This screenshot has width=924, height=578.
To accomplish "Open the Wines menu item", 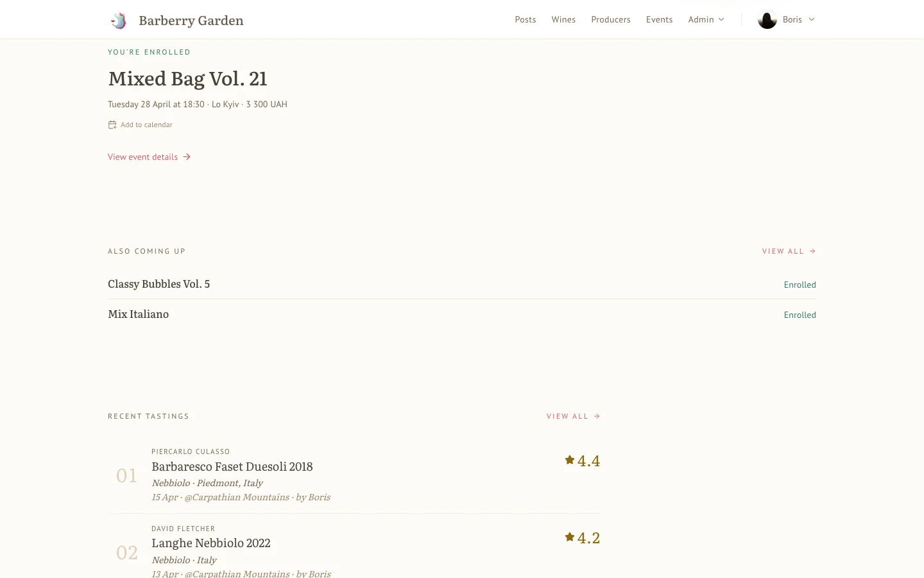I will pos(563,19).
